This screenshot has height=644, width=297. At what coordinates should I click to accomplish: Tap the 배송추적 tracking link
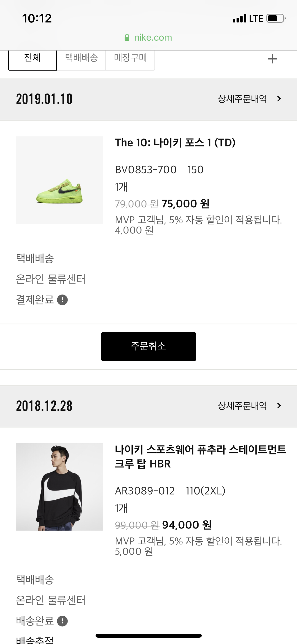[35, 640]
